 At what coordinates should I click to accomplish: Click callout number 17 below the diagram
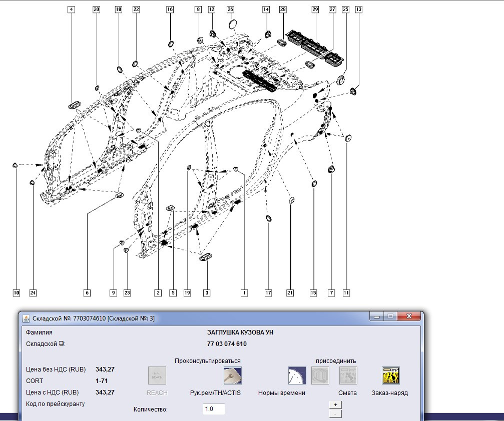(268, 292)
